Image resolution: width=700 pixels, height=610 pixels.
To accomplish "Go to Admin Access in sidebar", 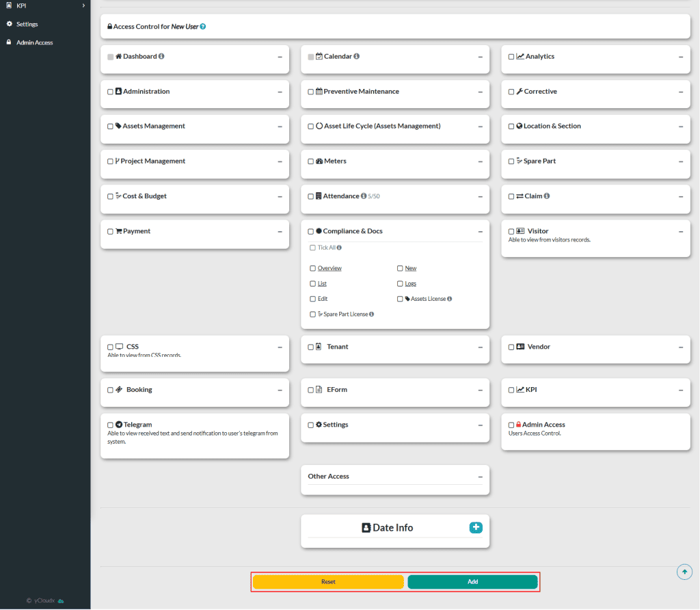I will [34, 42].
